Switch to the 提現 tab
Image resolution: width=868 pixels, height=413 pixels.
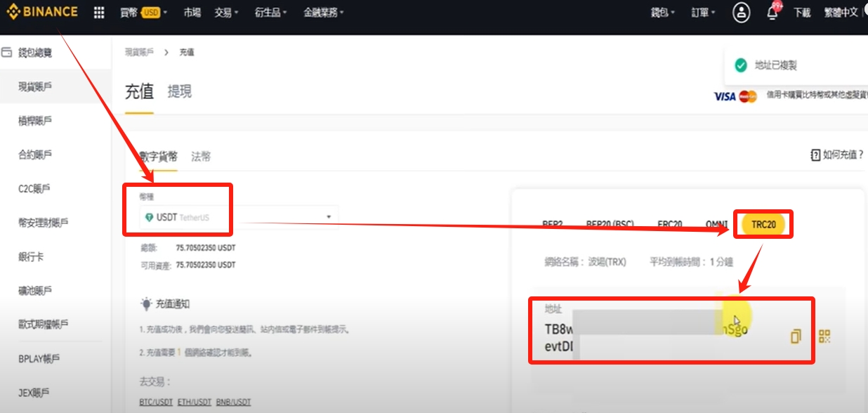(x=180, y=92)
